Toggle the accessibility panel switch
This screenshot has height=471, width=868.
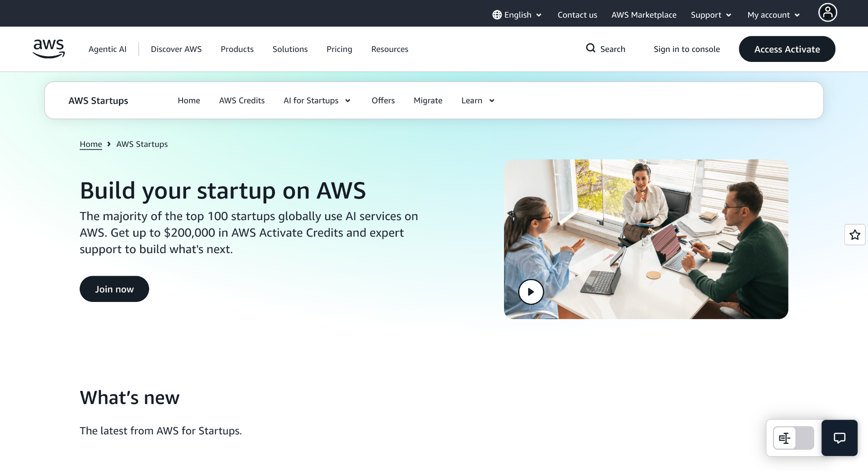793,438
